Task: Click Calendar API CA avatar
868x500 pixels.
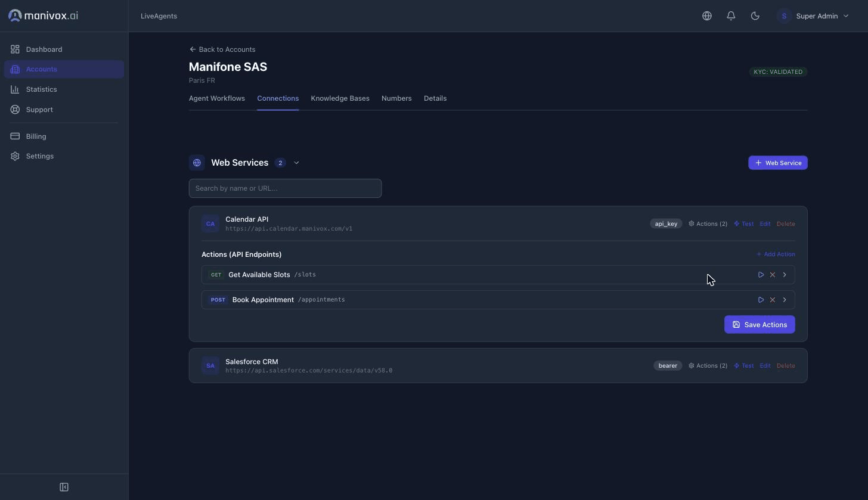Action: (x=210, y=224)
